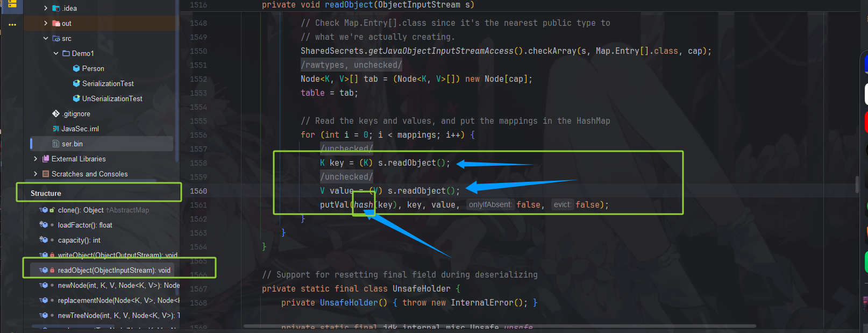The height and width of the screenshot is (333, 868).
Task: Click the for loop line 1556 code
Action: (388, 135)
